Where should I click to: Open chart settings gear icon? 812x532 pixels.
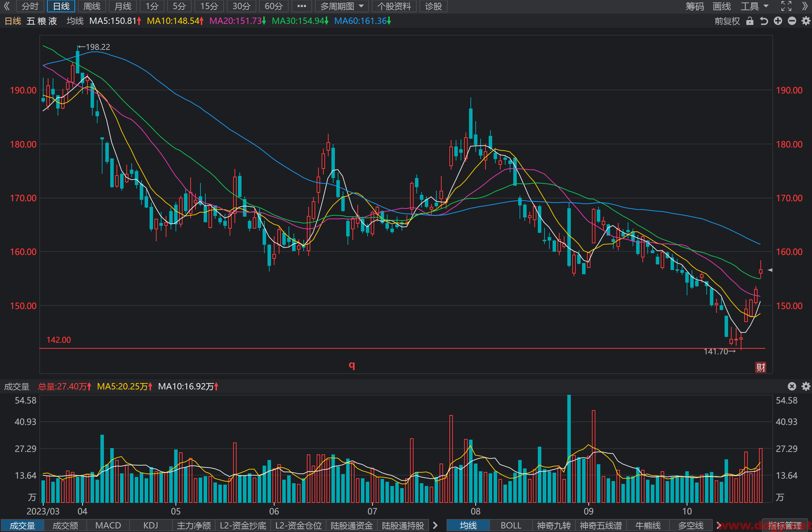click(x=806, y=21)
